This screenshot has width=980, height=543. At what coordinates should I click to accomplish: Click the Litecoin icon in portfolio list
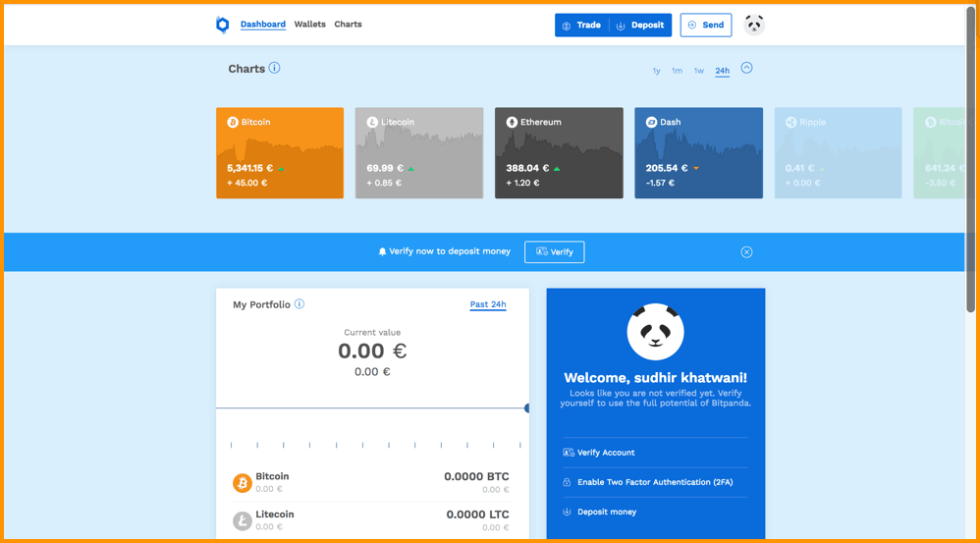pyautogui.click(x=243, y=520)
